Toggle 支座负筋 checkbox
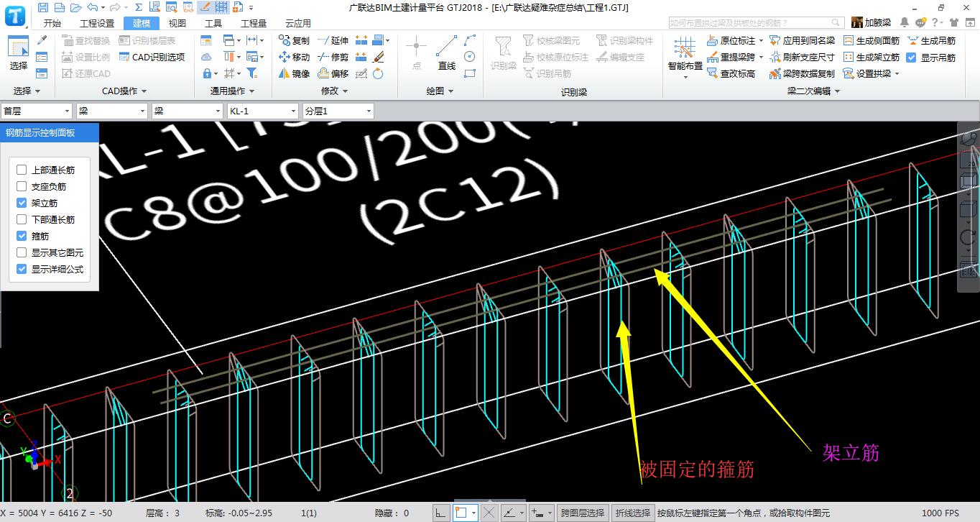 [22, 187]
